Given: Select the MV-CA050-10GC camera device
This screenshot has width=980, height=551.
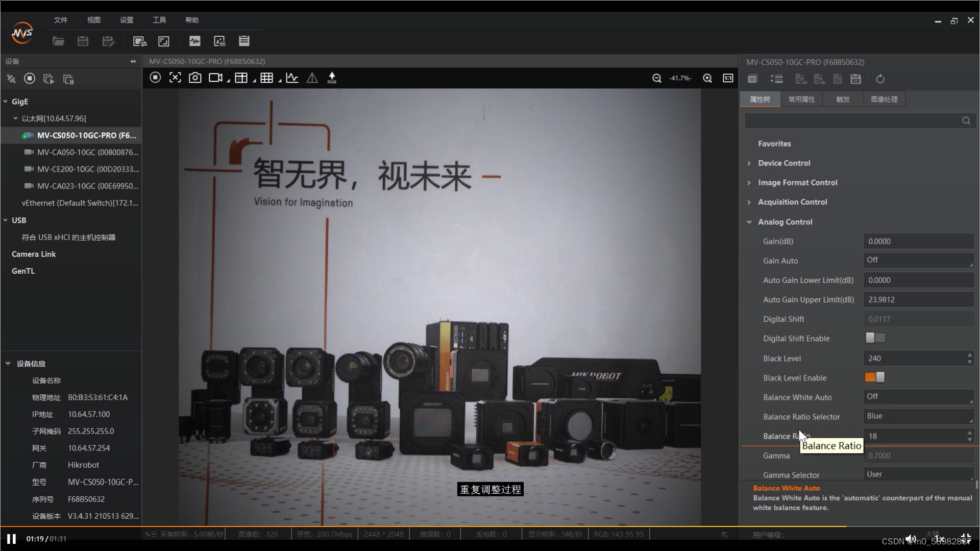Looking at the screenshot, I should tap(86, 152).
